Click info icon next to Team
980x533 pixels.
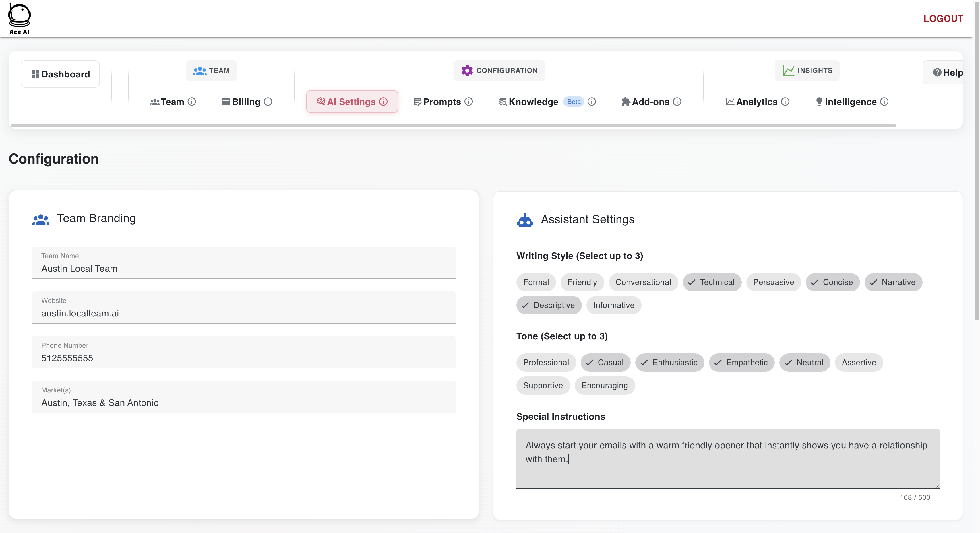tap(192, 102)
